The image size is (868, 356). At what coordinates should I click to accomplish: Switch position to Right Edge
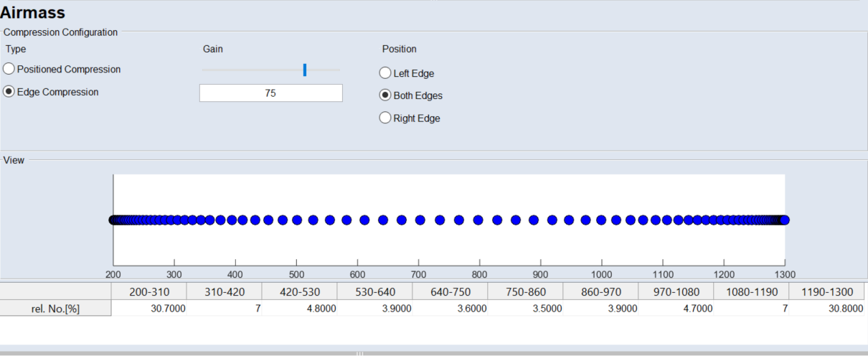coord(385,118)
